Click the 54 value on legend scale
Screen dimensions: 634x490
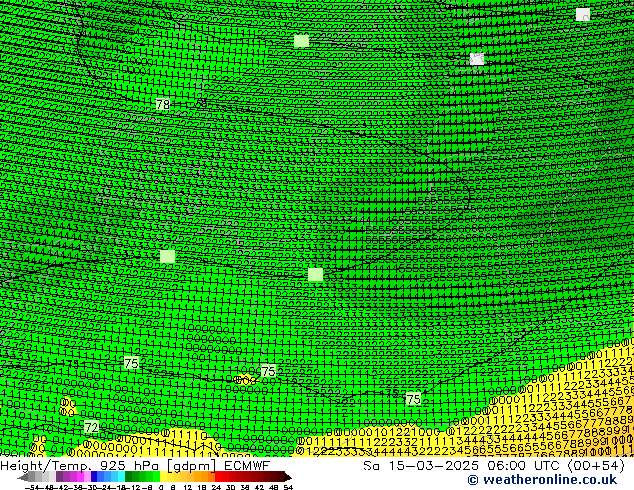[288, 487]
